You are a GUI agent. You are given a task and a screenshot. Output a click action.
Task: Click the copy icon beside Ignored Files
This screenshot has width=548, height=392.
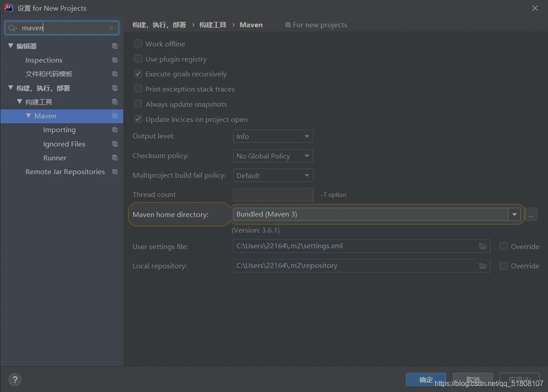click(115, 144)
